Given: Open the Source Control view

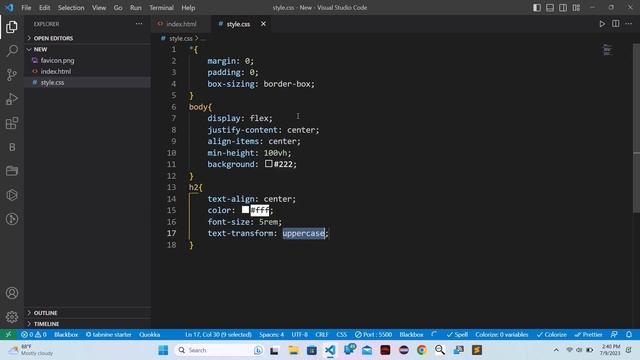Looking at the screenshot, I should pos(12,75).
